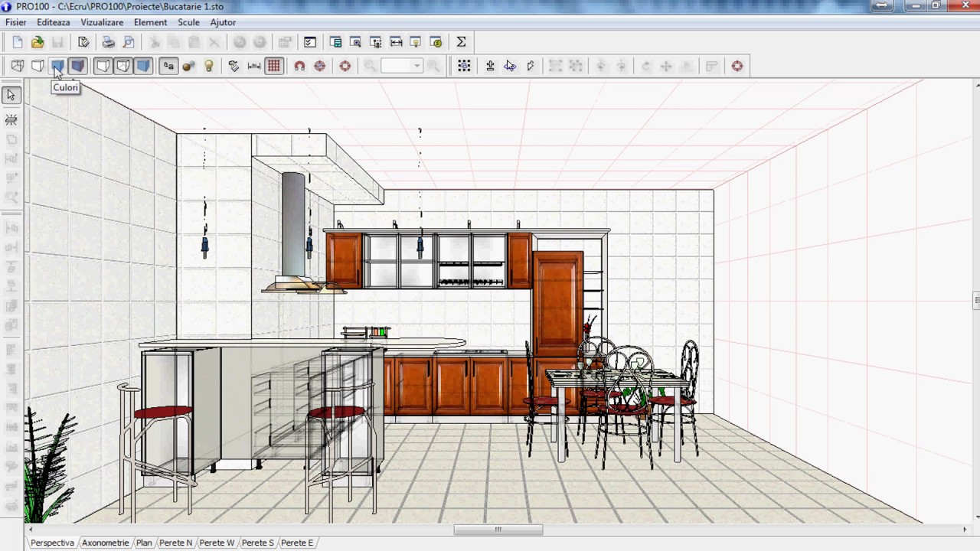Switch to the Perete N tab
This screenshot has height=551, width=980.
click(175, 543)
